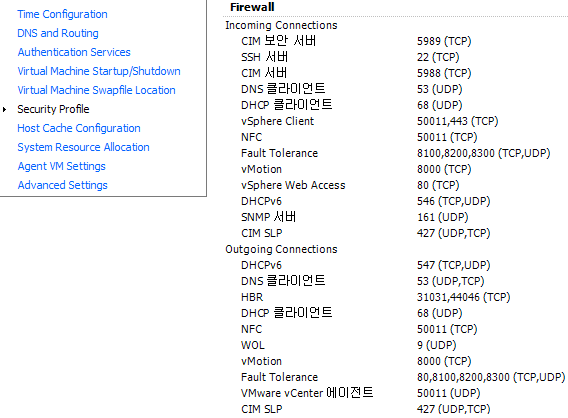Open Virtual Machine Startup/Shutdown
The height and width of the screenshot is (418, 568).
(x=99, y=71)
